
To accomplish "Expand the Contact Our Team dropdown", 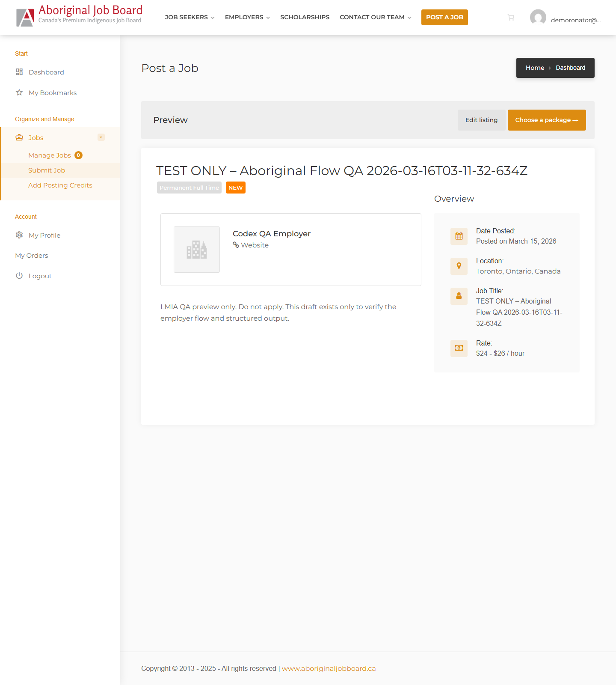I will tap(375, 18).
